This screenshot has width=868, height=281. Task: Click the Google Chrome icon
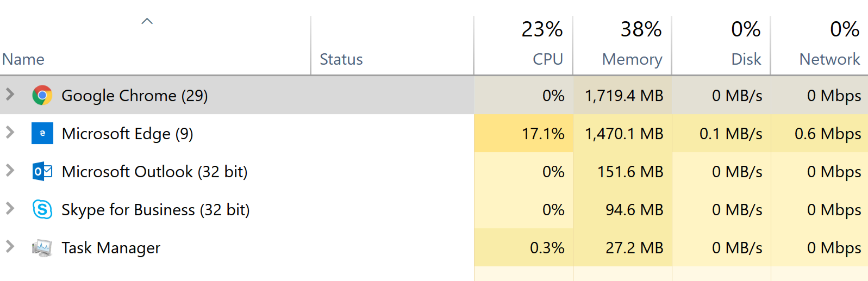pyautogui.click(x=42, y=95)
